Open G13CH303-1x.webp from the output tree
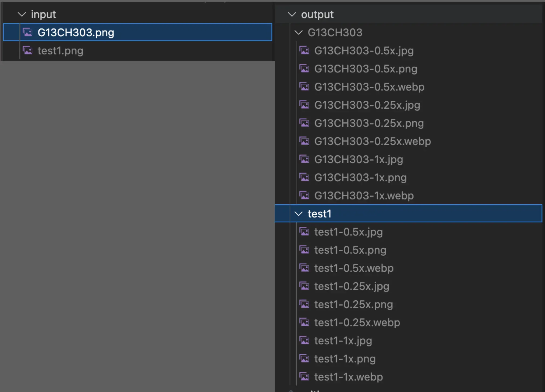 coord(364,196)
